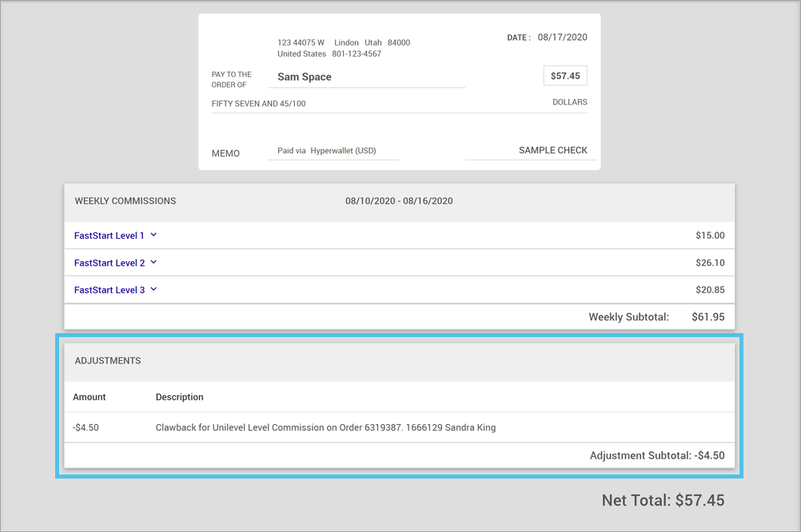Click the $57.45 check amount box

pyautogui.click(x=565, y=76)
